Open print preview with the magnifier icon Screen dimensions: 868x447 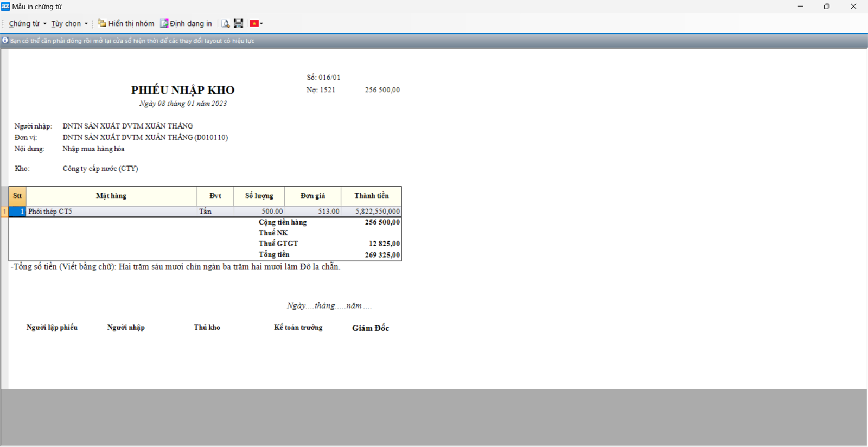(x=225, y=23)
